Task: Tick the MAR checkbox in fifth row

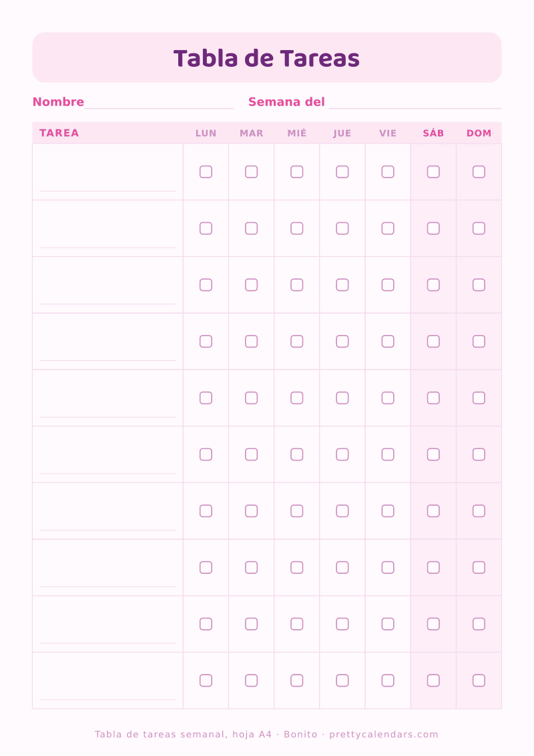Action: coord(252,398)
